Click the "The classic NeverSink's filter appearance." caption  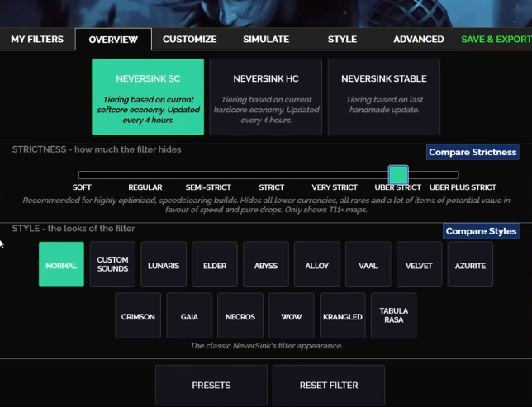click(266, 346)
